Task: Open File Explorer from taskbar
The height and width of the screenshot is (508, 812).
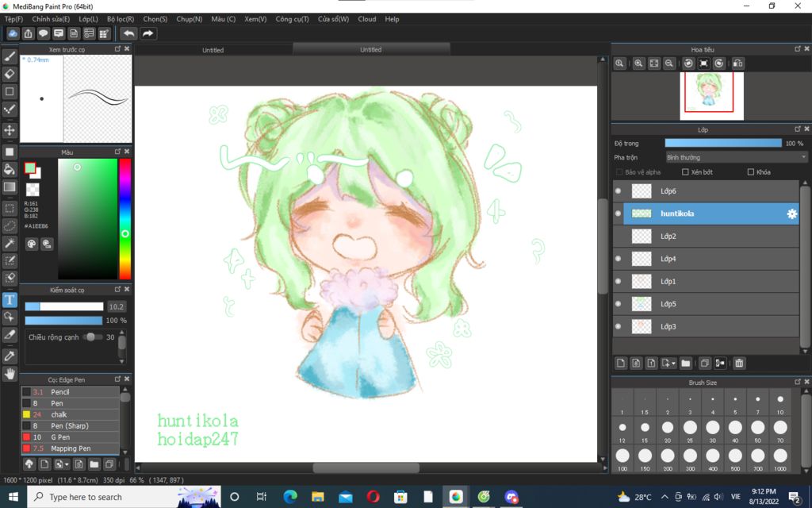Action: (x=317, y=497)
